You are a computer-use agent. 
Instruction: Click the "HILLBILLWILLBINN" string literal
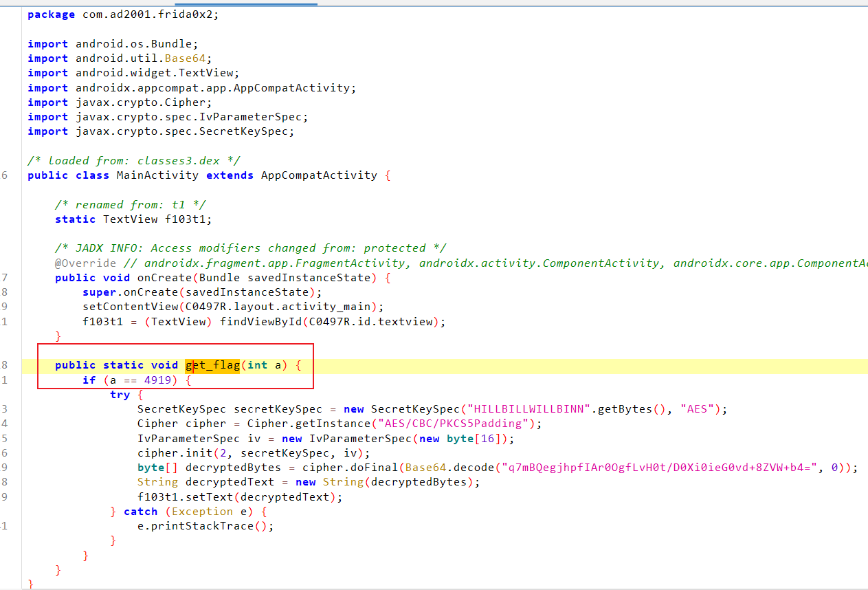click(x=529, y=409)
